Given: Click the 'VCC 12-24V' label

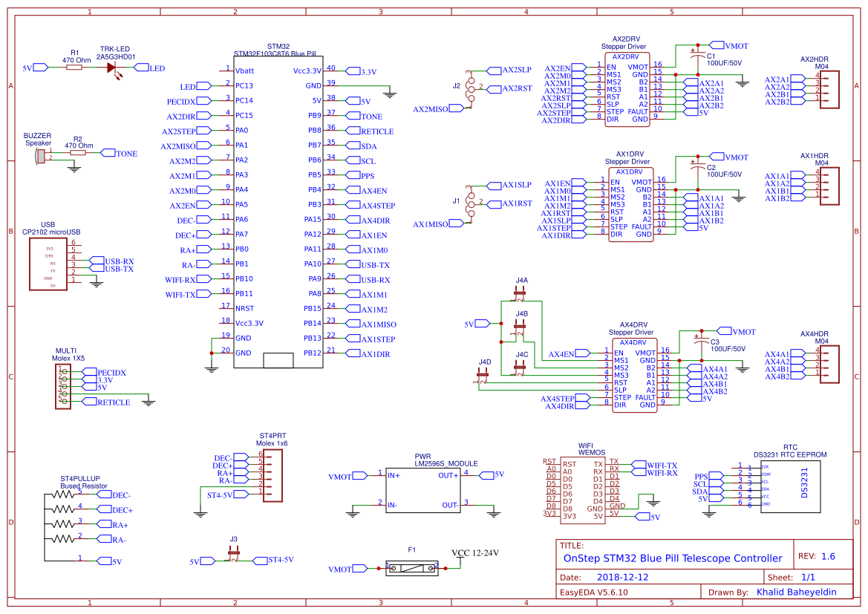Looking at the screenshot, I should 475,552.
